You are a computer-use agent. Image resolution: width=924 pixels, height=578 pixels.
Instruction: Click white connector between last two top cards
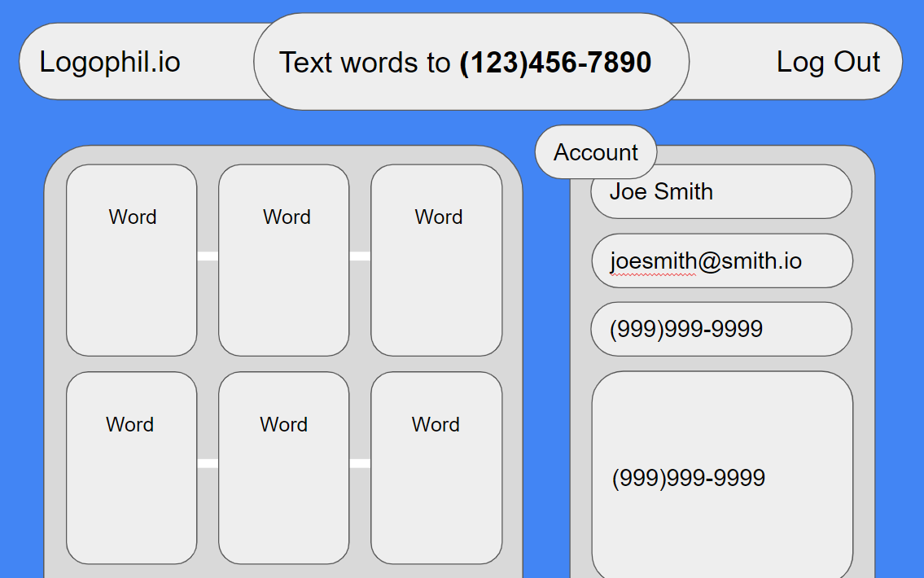click(x=360, y=256)
